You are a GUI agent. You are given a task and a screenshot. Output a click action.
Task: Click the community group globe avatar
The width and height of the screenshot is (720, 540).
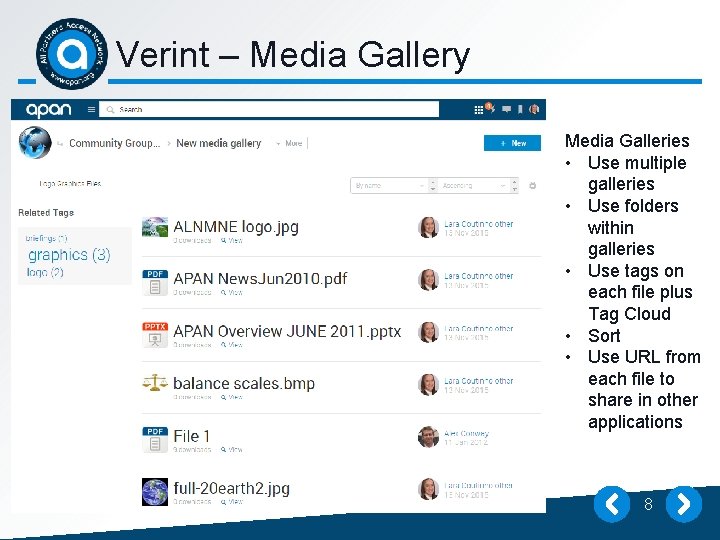[35, 142]
